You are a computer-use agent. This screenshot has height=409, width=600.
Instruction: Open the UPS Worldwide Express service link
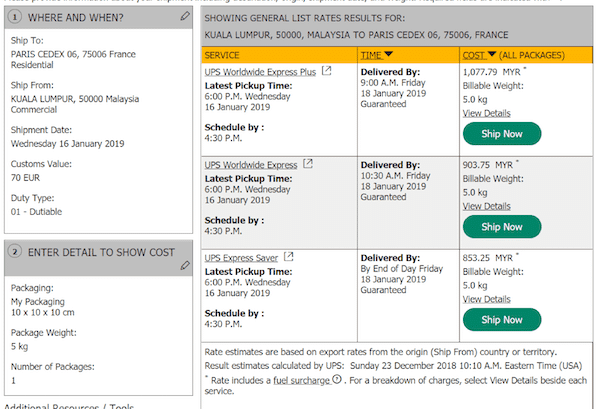click(251, 165)
